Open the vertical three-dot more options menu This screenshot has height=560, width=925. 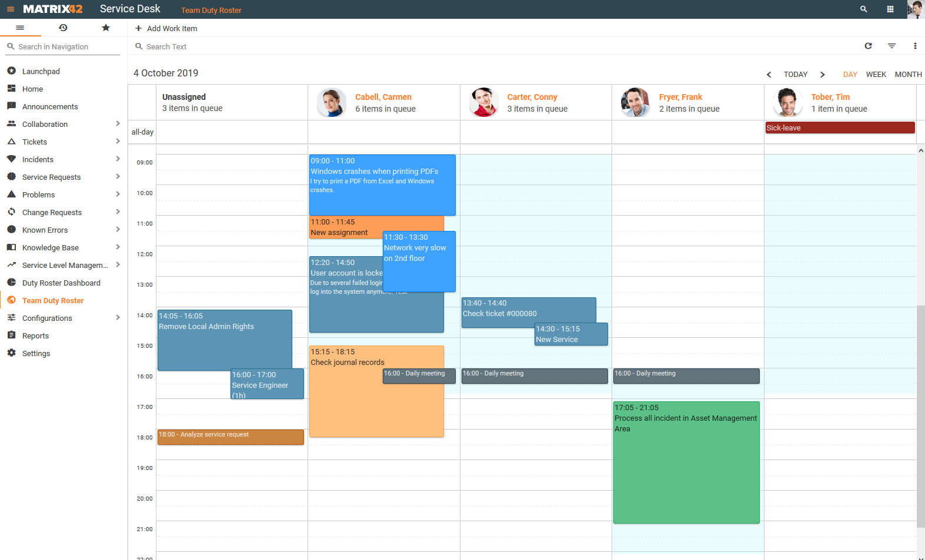coord(915,46)
